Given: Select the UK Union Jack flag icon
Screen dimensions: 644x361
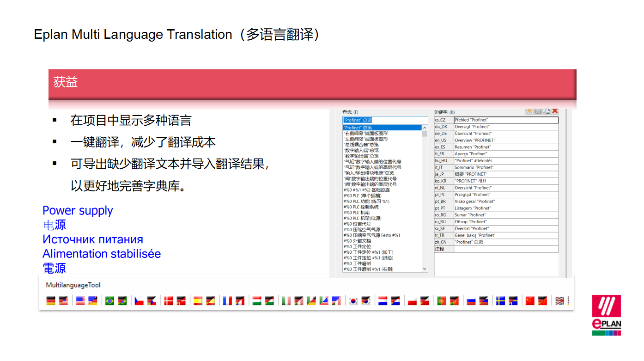Looking at the screenshot, I should click(x=559, y=301).
